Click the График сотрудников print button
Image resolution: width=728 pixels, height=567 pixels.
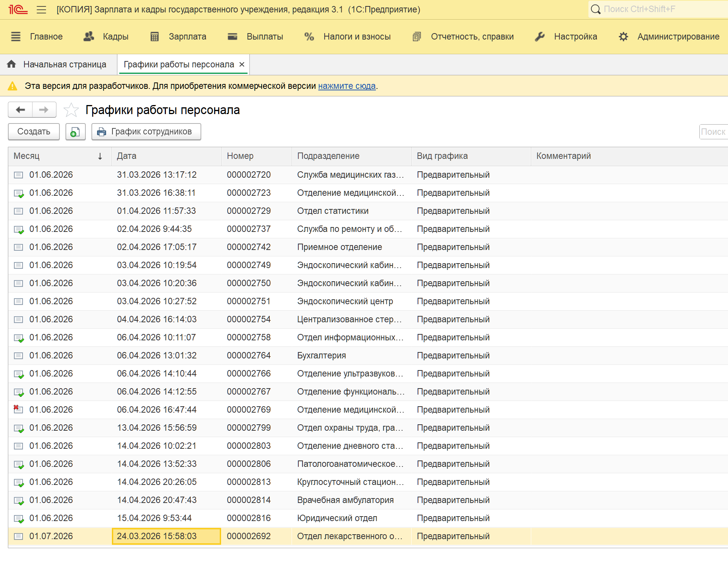tap(146, 131)
